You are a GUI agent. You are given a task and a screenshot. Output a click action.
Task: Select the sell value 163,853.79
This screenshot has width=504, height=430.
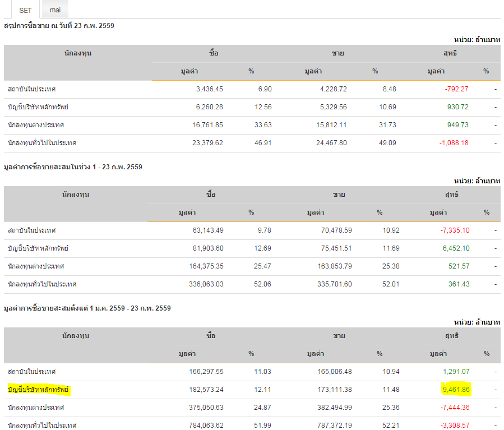pyautogui.click(x=332, y=266)
